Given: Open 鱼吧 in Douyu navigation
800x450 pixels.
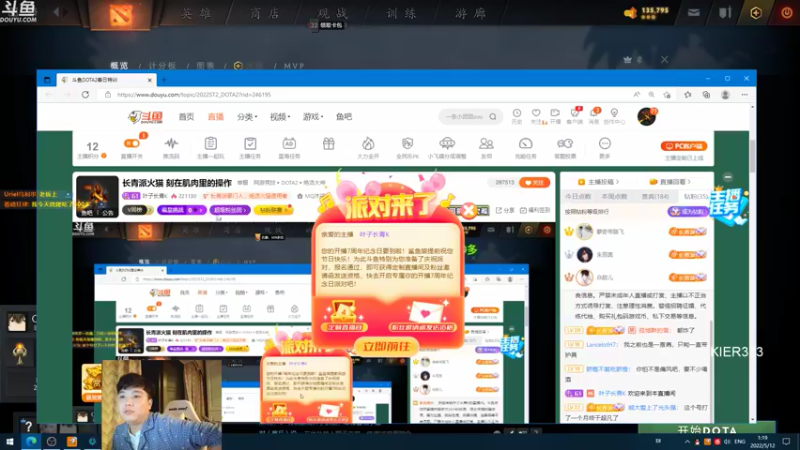Looking at the screenshot, I should point(344,117).
